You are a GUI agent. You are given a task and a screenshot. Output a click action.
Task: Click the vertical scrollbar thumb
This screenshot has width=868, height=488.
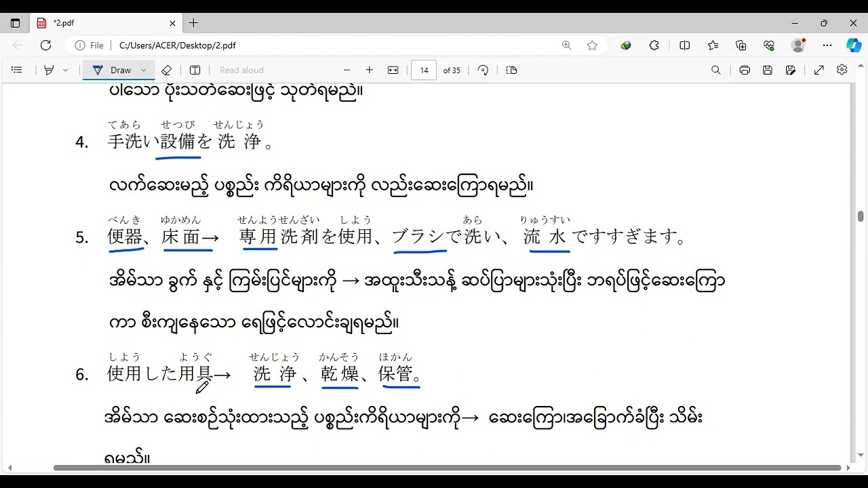pyautogui.click(x=861, y=216)
